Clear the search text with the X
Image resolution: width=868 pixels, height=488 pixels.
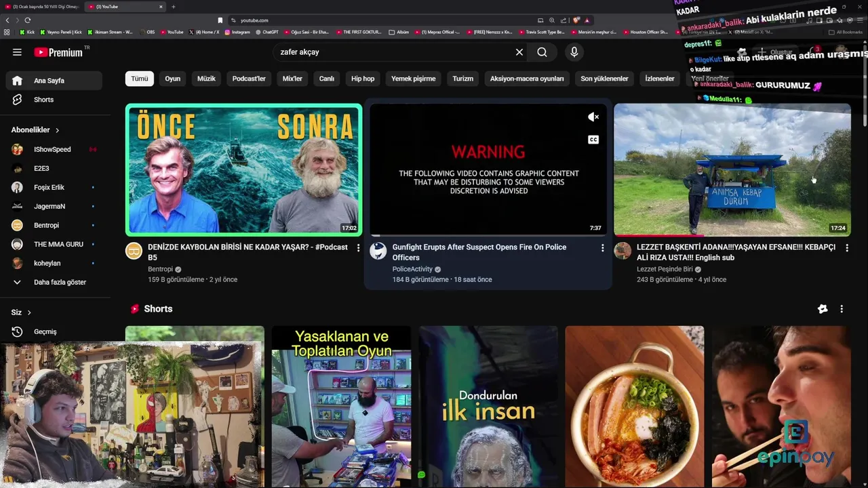click(519, 52)
